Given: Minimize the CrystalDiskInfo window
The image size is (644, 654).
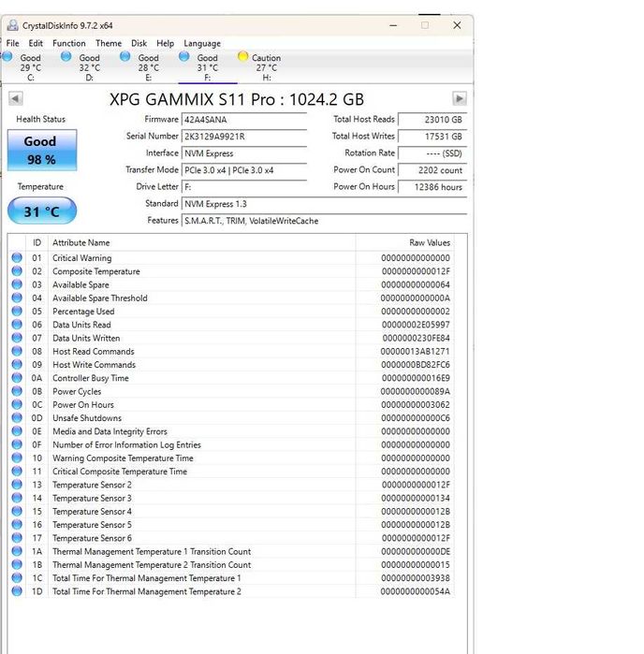Looking at the screenshot, I should [x=393, y=25].
